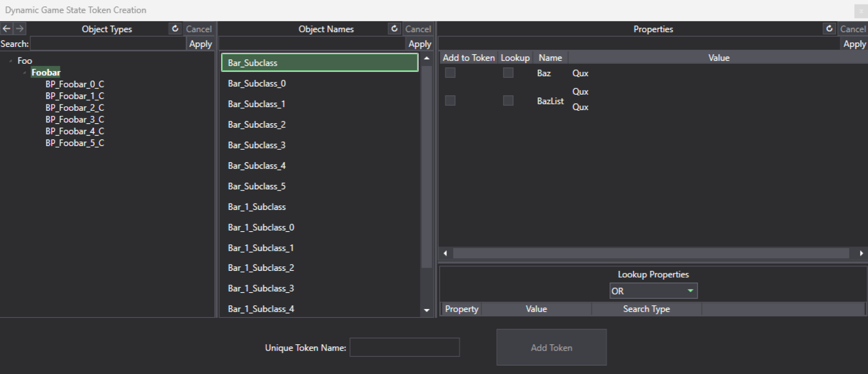This screenshot has width=868, height=374.
Task: Click the Properties horizontal scrollbar track
Action: click(x=651, y=253)
